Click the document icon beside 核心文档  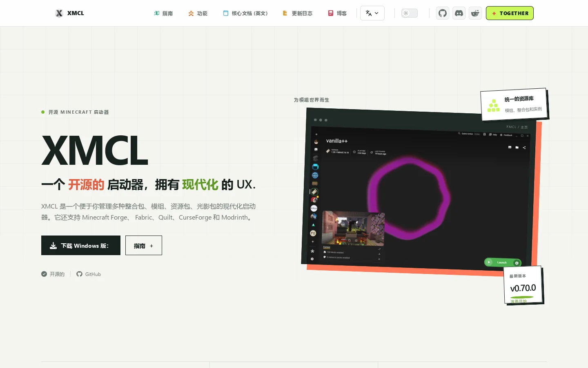pyautogui.click(x=226, y=13)
